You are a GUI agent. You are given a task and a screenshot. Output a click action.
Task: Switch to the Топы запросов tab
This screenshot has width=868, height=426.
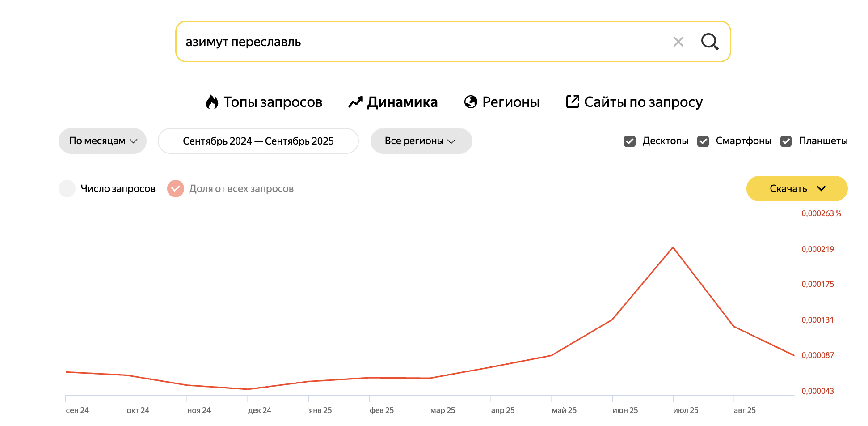(273, 102)
